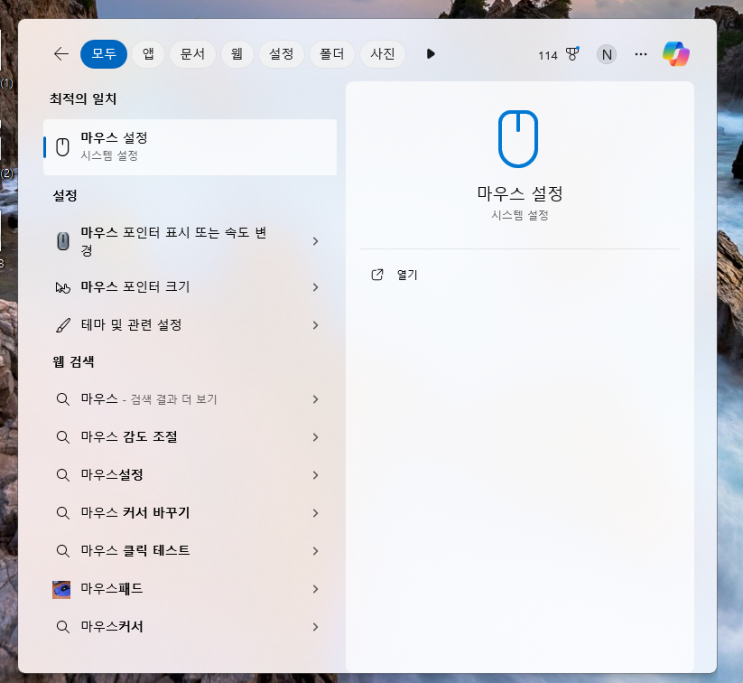The height and width of the screenshot is (683, 743).
Task: Switch to the 설정 filter tab
Action: click(x=281, y=54)
